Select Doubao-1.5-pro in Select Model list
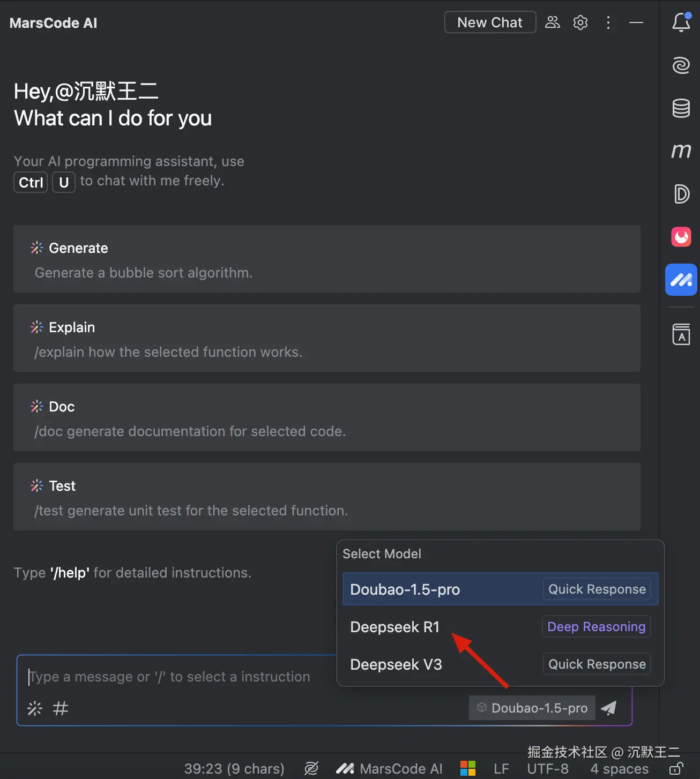 (501, 589)
